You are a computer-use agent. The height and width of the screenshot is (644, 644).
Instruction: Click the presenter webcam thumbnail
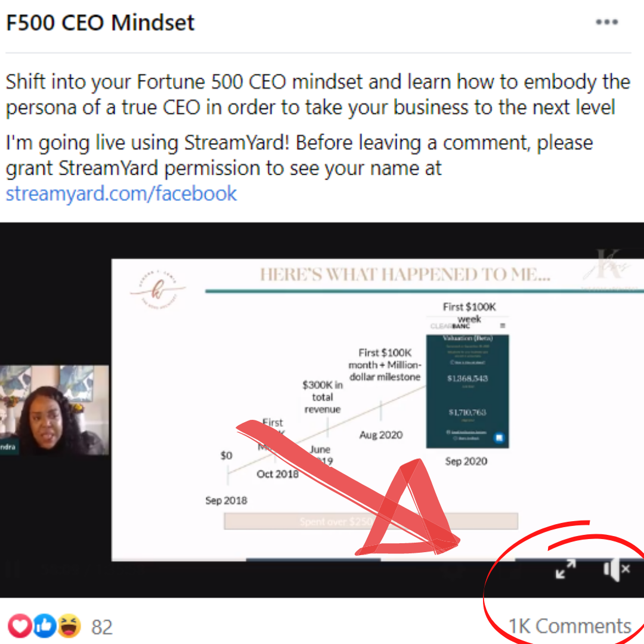click(55, 410)
